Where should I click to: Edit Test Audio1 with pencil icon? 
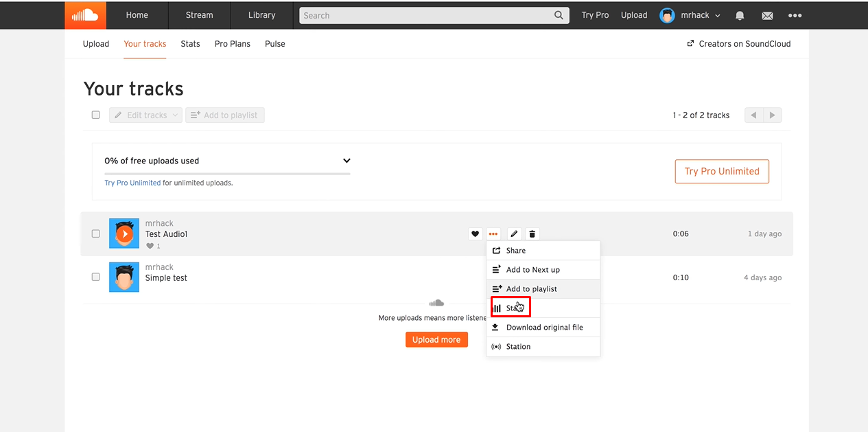[514, 234]
